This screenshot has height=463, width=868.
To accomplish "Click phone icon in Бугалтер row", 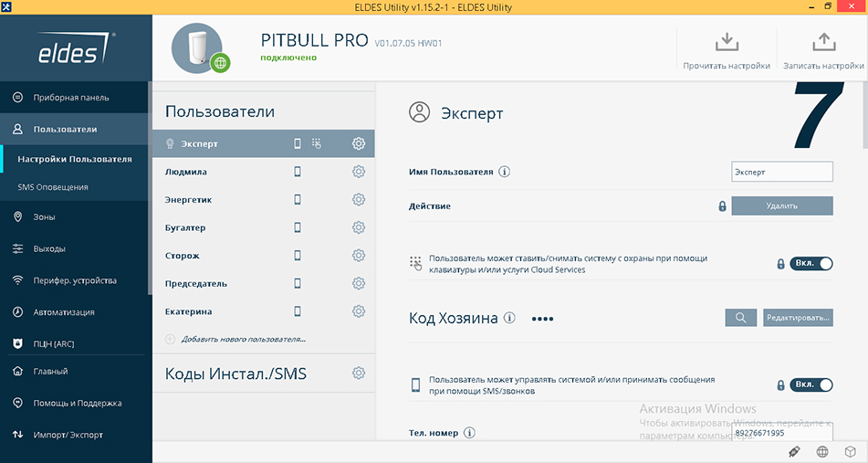I will (298, 227).
